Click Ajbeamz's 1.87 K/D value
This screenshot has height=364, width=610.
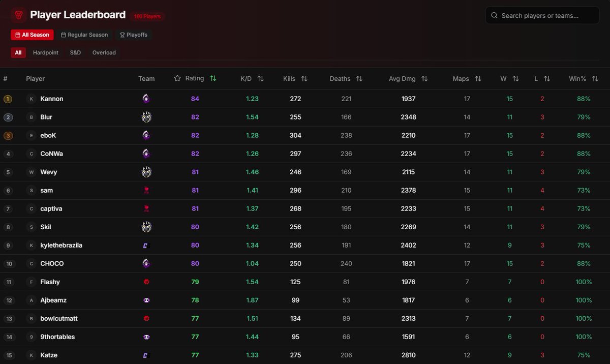(252, 300)
